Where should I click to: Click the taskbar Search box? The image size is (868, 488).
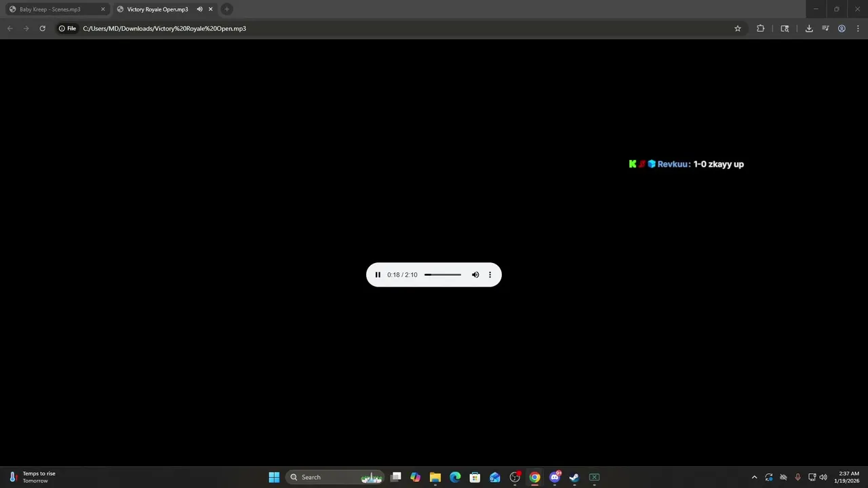[335, 477]
